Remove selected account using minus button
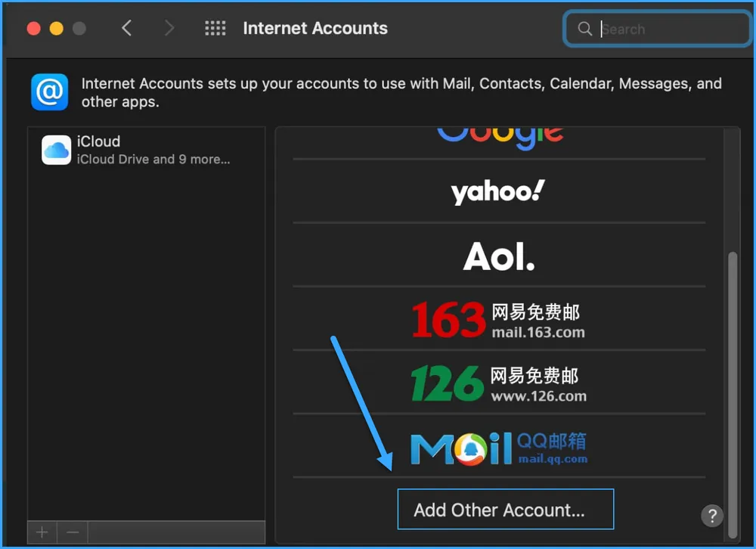The image size is (756, 549). [72, 532]
